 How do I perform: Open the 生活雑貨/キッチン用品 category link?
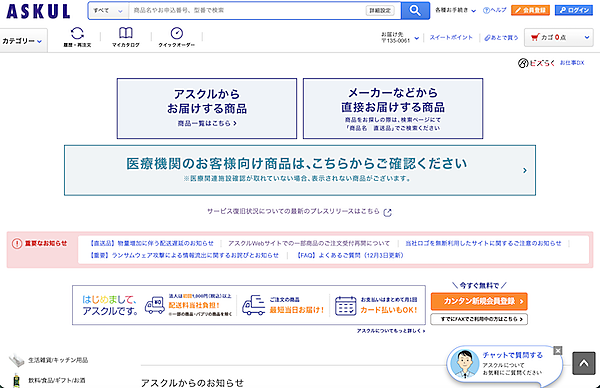[x=58, y=360]
